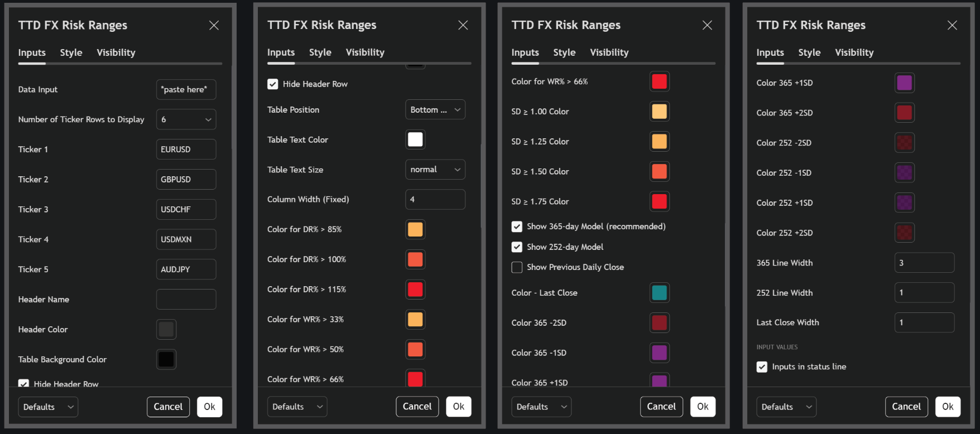980x434 pixels.
Task: Open Color 252 +2SD swatch
Action: pyautogui.click(x=905, y=233)
